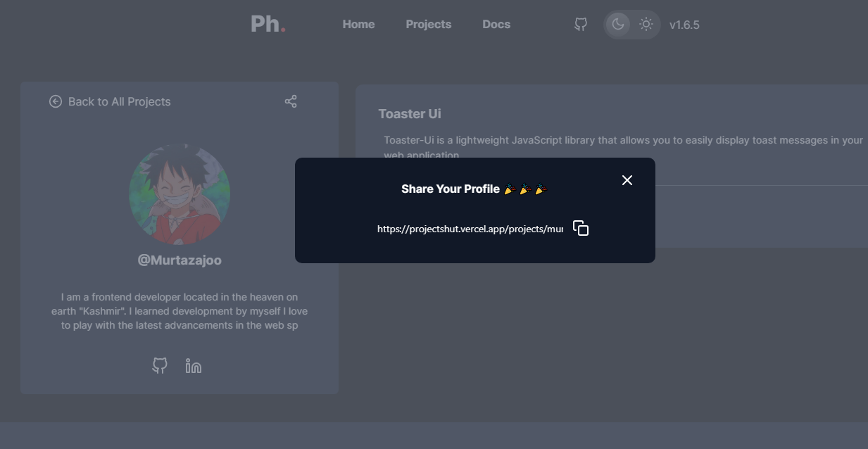Click the back arrow circle icon
868x449 pixels.
pos(55,101)
